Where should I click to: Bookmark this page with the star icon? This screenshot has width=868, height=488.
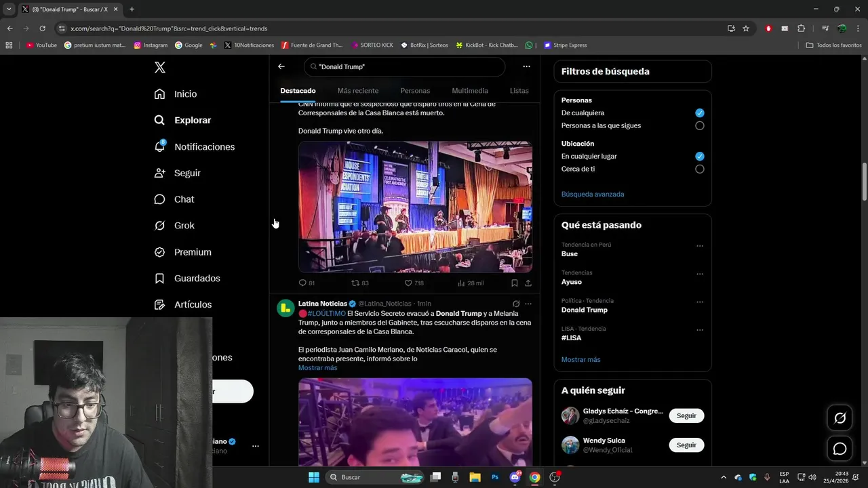pos(746,28)
